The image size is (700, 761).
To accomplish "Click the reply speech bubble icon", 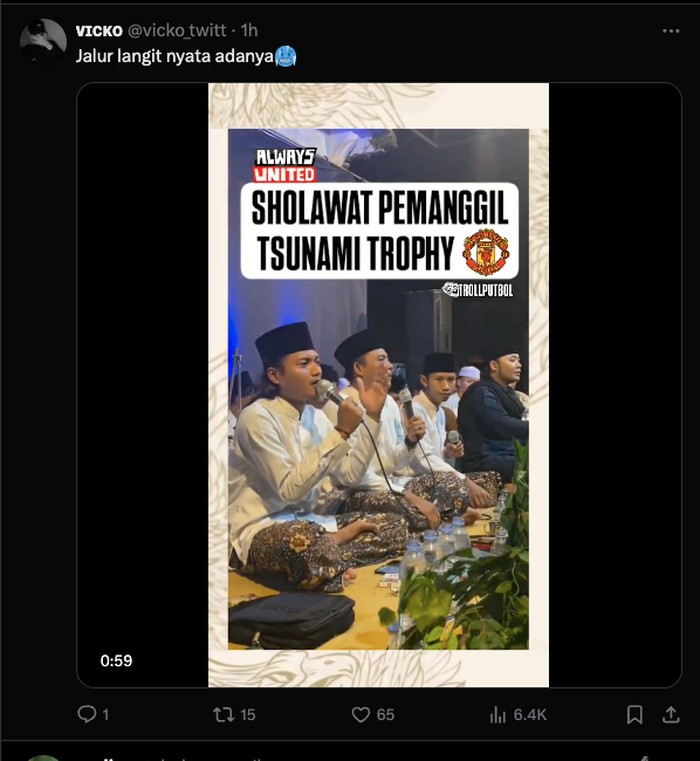I will [87, 714].
